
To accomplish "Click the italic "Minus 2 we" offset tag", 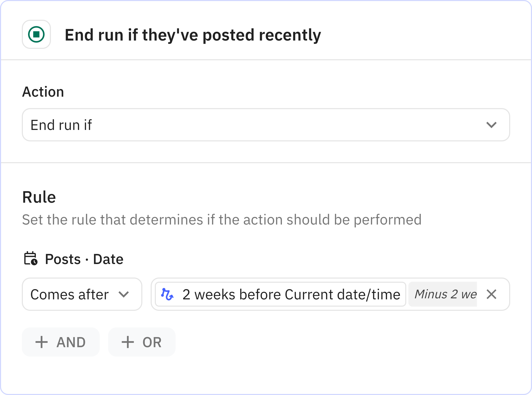I will 445,294.
